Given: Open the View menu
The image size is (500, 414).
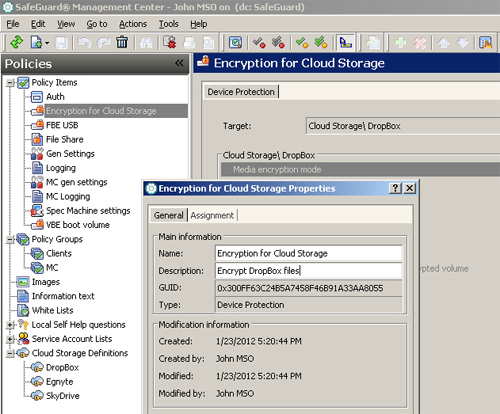Looking at the screenshot, I should coord(66,24).
